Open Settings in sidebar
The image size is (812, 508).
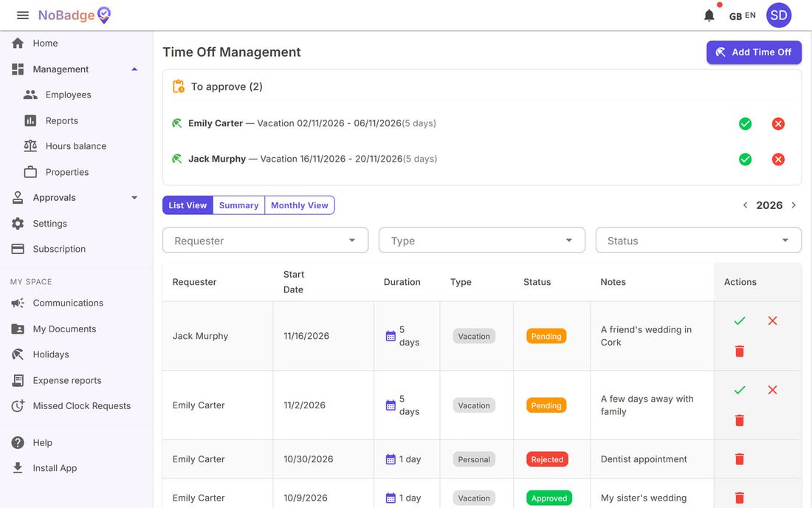[x=77, y=223]
